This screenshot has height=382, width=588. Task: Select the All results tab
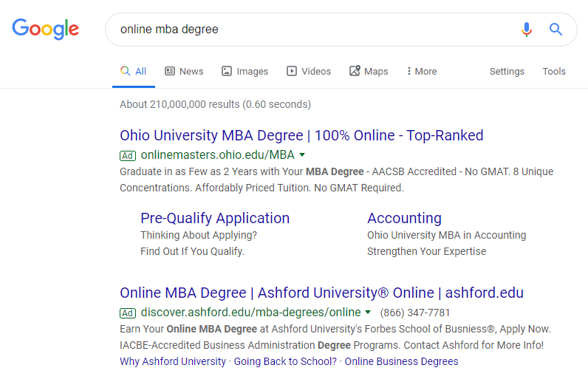click(134, 71)
